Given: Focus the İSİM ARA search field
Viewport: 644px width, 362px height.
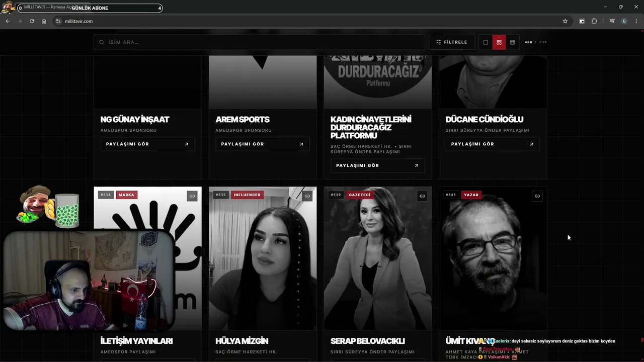Looking at the screenshot, I should point(259,42).
